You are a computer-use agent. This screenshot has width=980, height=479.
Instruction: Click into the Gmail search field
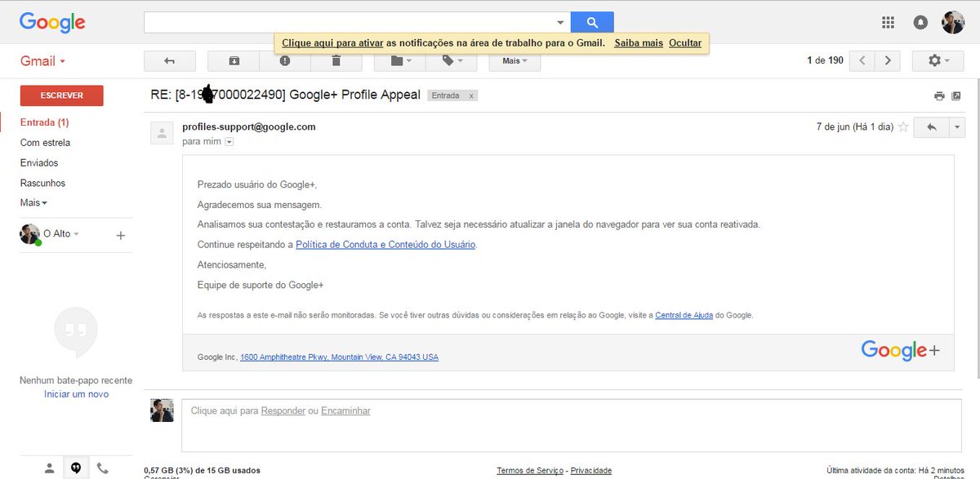click(x=350, y=23)
